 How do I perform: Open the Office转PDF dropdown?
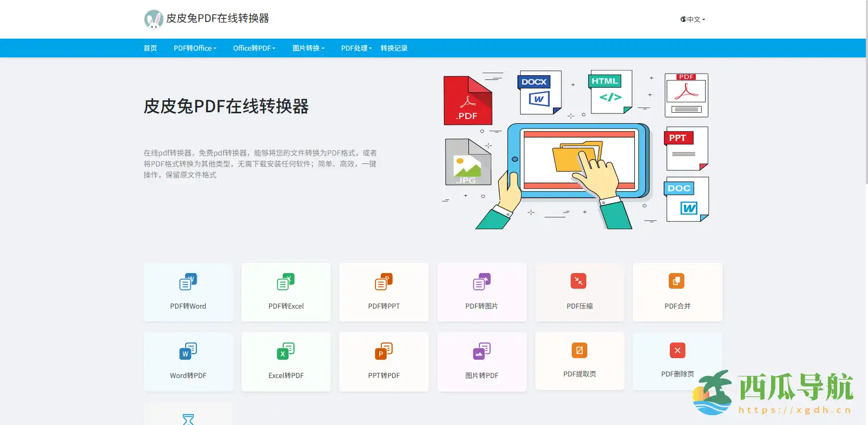(254, 48)
